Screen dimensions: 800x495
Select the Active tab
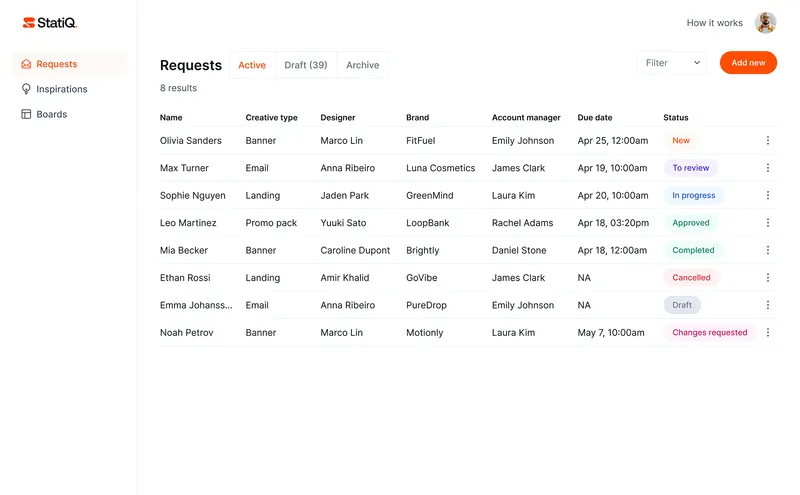pyautogui.click(x=252, y=65)
